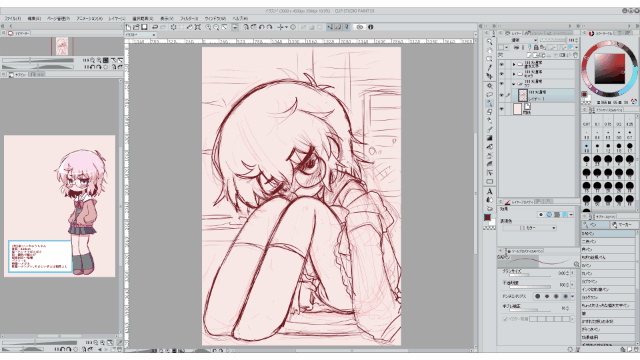640x360 pixels.
Task: Expand the first collapsed layer folder
Action: click(x=514, y=64)
